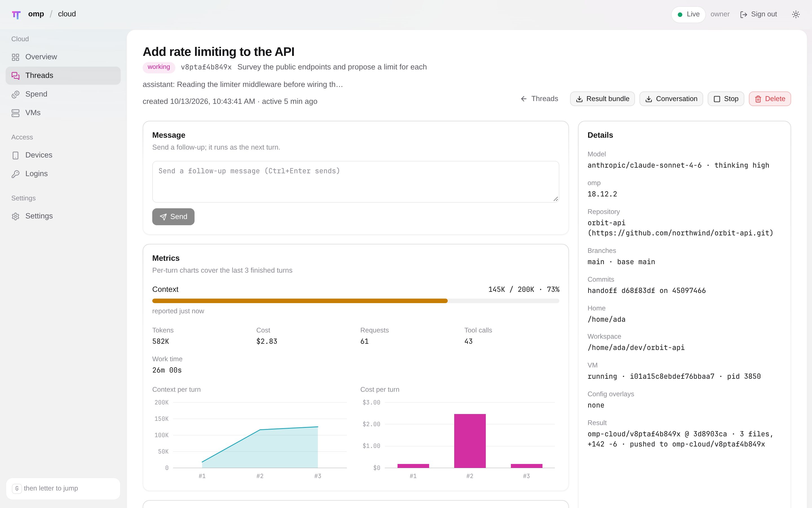Viewport: 812px width, 508px height.
Task: Click the Result value omp-cloud/v8ptaf4b849x
Action: click(x=634, y=434)
